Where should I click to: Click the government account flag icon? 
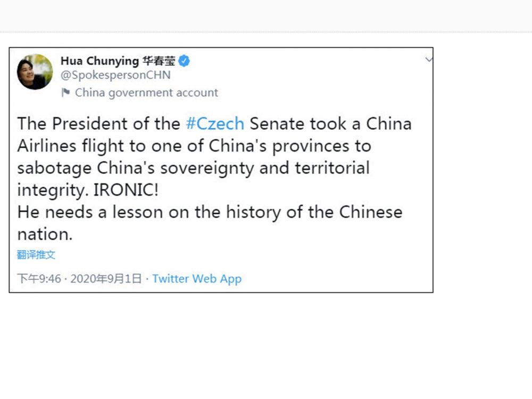tap(65, 93)
